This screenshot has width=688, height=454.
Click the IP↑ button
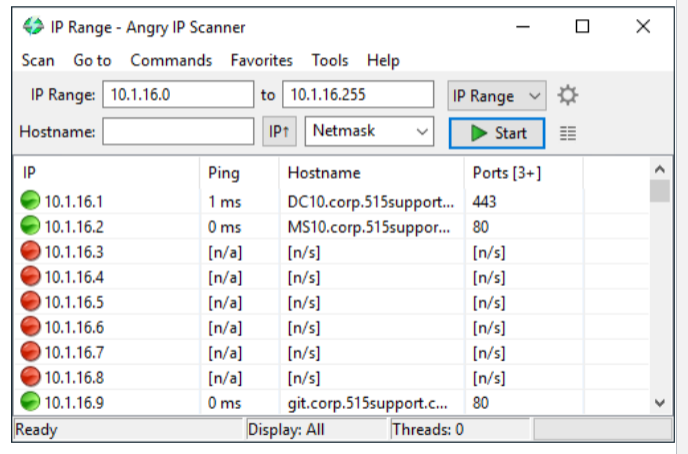pos(279,131)
